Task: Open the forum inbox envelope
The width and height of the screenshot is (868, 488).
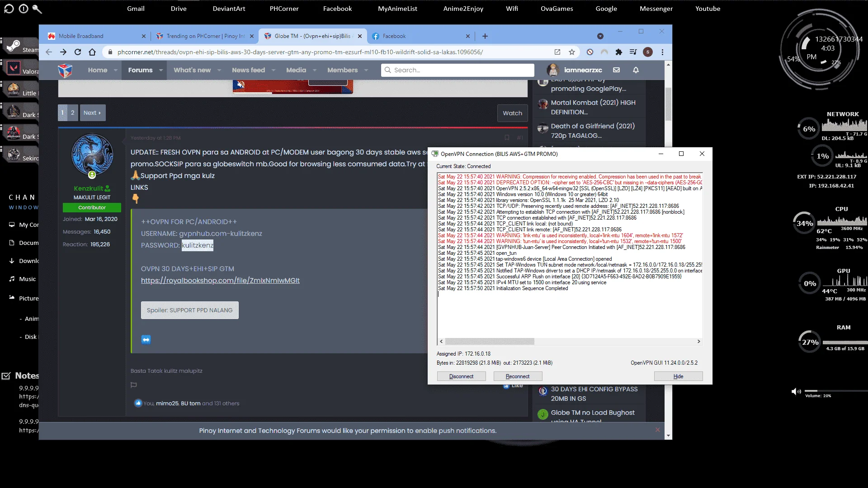Action: (x=616, y=70)
